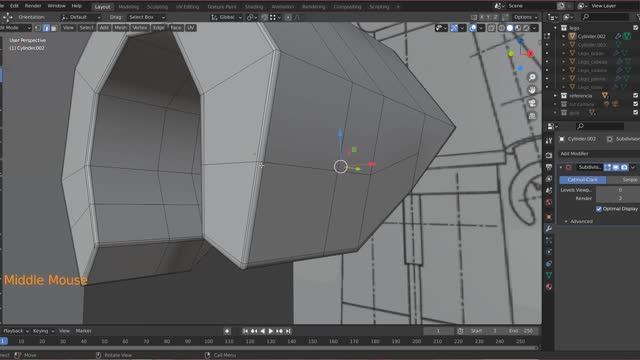Select Simple subdivision type
The image size is (640, 360).
tap(623, 180)
